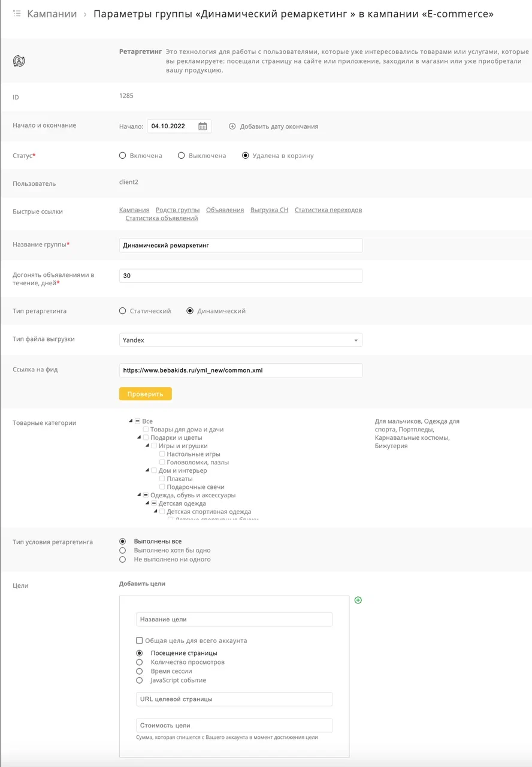Check Подарочные свечи category

[162, 487]
